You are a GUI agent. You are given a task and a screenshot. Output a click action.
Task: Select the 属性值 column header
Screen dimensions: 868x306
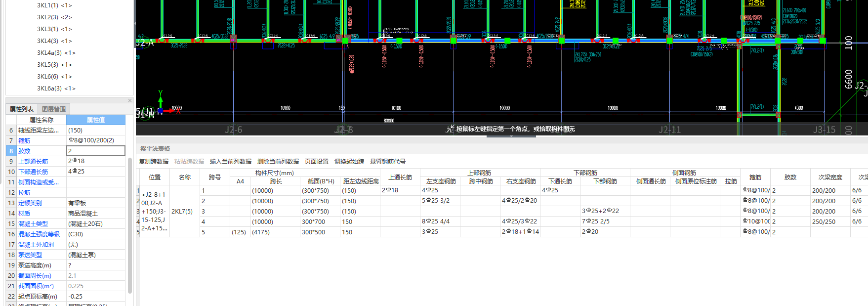tap(96, 120)
